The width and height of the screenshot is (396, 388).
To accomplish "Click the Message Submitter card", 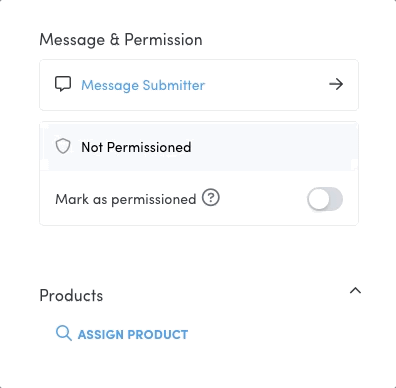I will tap(199, 85).
